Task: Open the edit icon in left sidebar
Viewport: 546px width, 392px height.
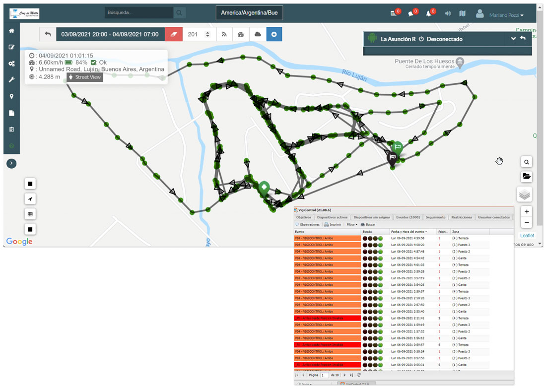Action: click(x=11, y=47)
